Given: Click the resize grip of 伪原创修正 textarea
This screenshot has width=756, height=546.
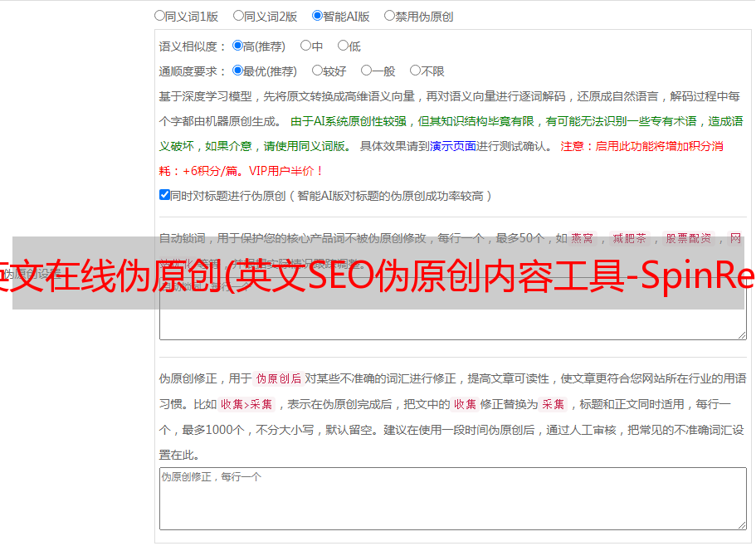Looking at the screenshot, I should [742, 525].
